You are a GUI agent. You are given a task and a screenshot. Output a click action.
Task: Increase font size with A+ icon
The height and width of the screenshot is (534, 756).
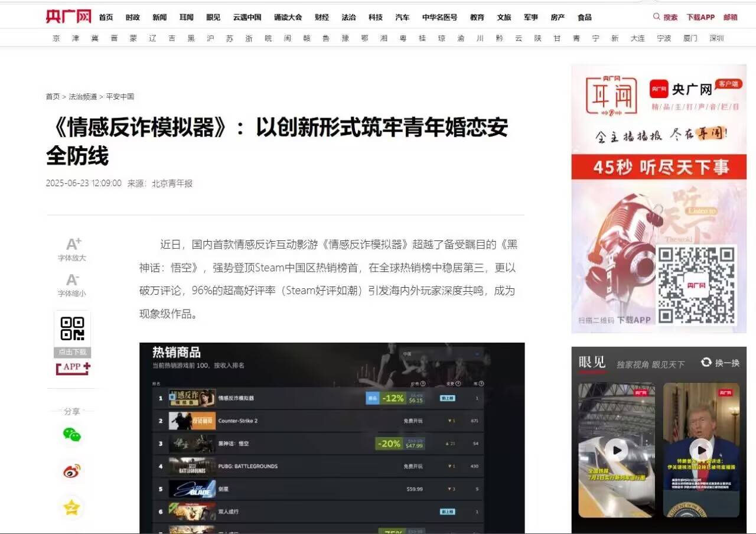(73, 244)
